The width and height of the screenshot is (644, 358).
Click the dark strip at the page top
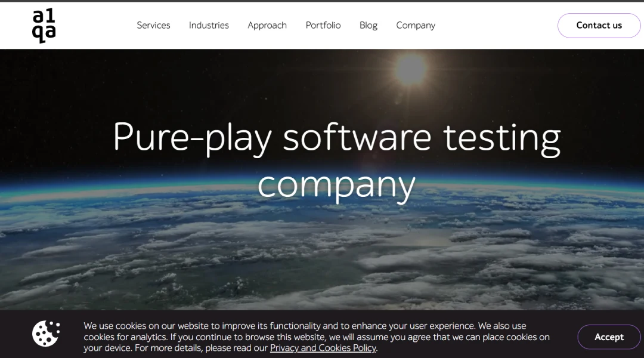(x=322, y=1)
